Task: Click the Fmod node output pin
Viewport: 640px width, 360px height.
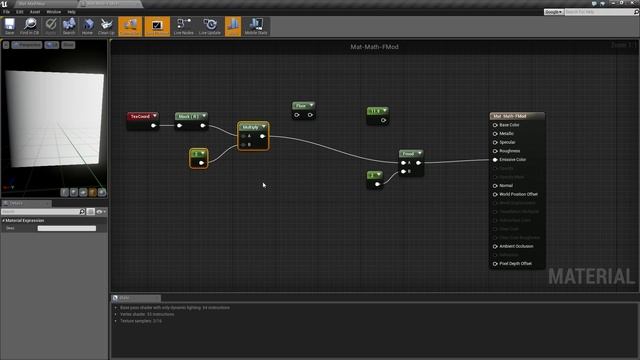Action: pyautogui.click(x=418, y=163)
